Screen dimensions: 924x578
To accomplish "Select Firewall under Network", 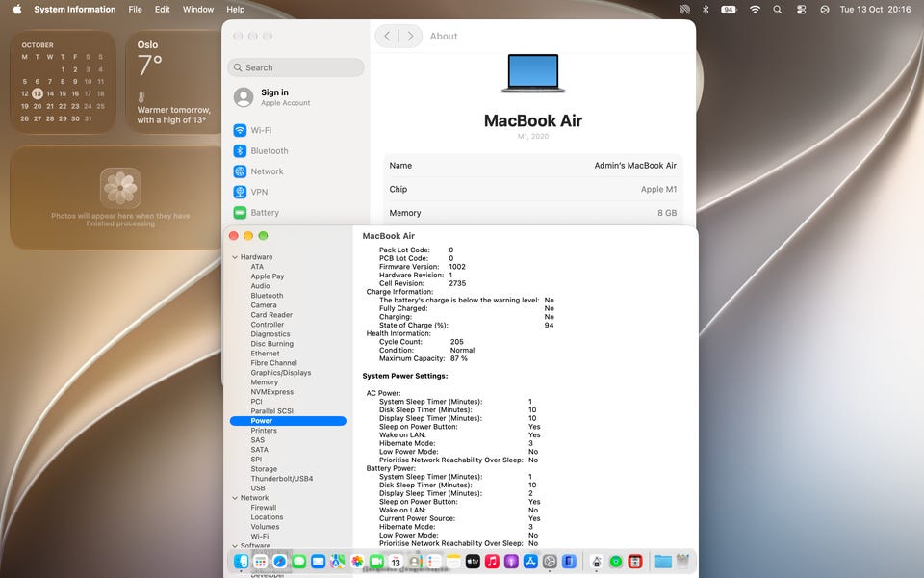I will 264,508.
